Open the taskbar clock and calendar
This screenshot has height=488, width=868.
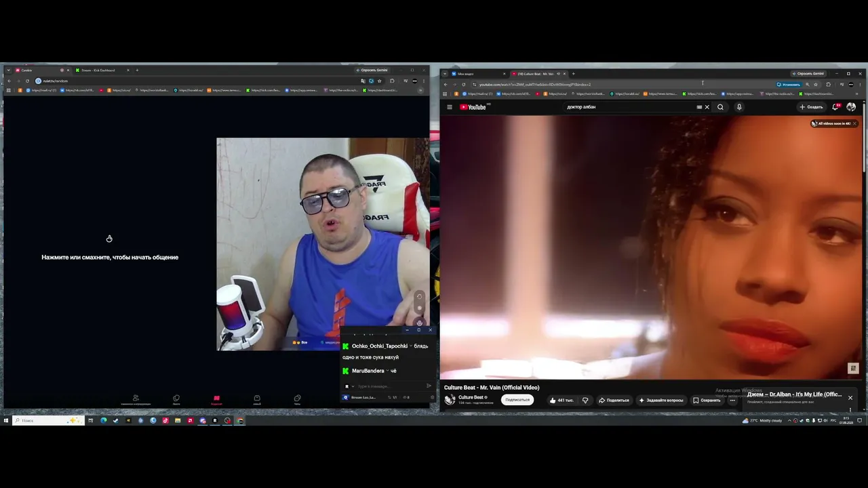pos(846,420)
